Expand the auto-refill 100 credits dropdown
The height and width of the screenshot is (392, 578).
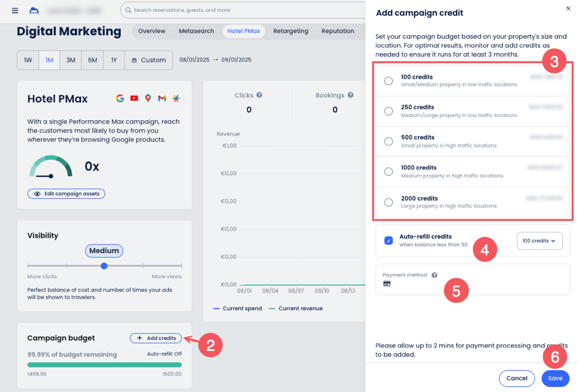click(x=539, y=241)
